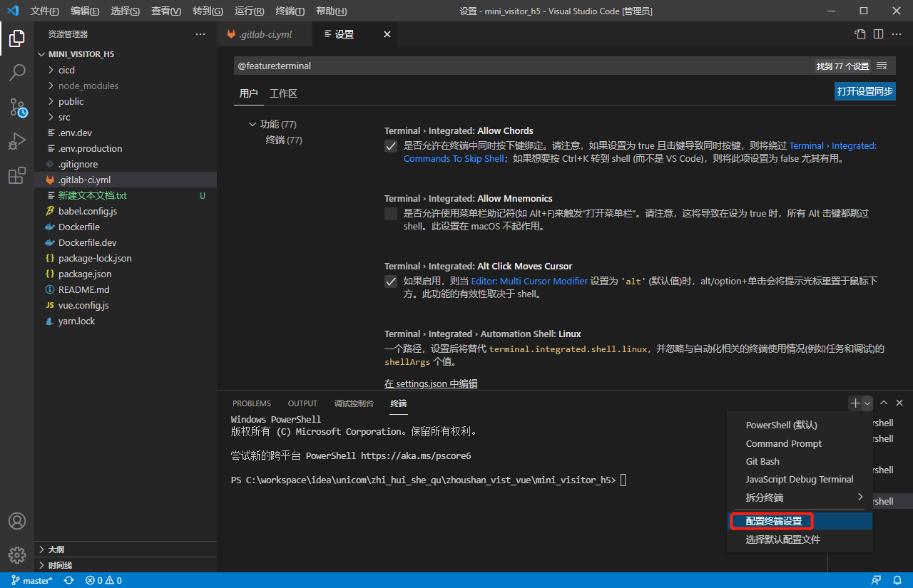Click the settings search box @feature:terminal
This screenshot has height=588, width=913.
(524, 66)
